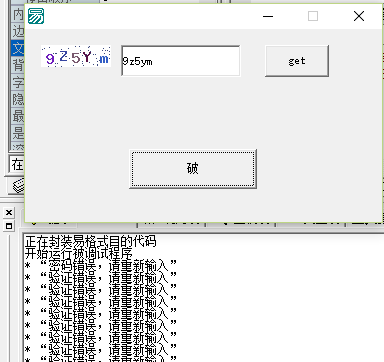Click the "get" button

297,61
